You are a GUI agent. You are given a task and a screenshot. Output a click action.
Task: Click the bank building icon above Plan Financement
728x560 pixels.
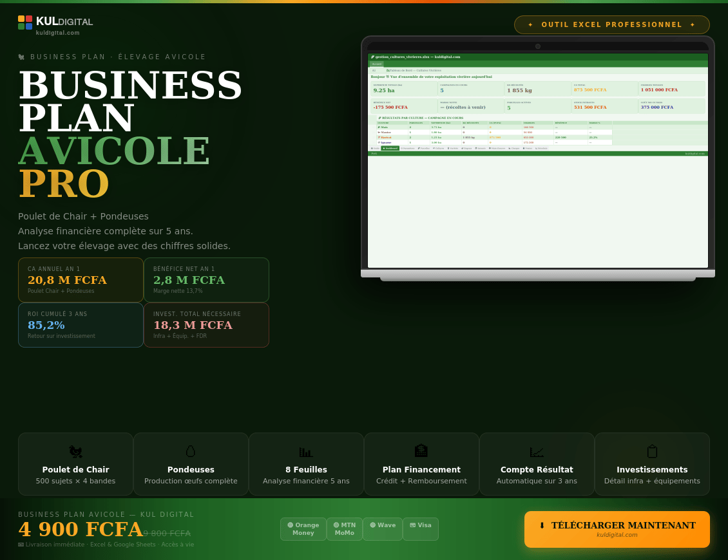click(421, 451)
